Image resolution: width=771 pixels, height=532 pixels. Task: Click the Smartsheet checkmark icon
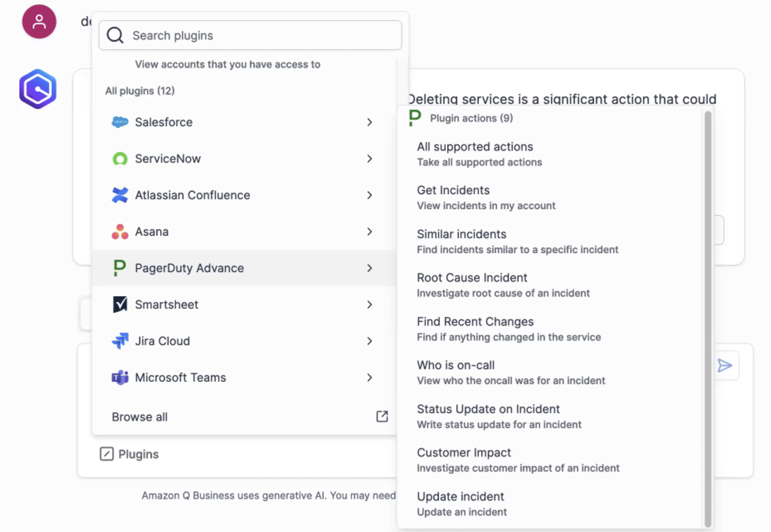[x=120, y=304]
